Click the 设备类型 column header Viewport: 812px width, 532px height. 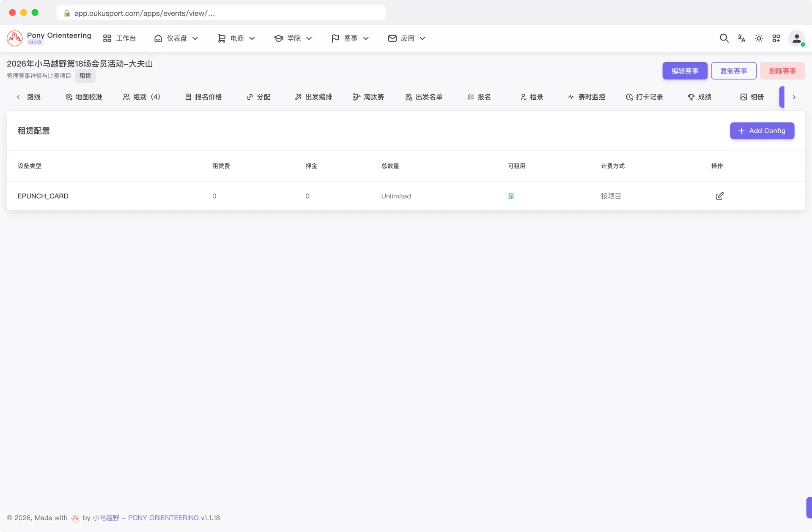click(30, 166)
